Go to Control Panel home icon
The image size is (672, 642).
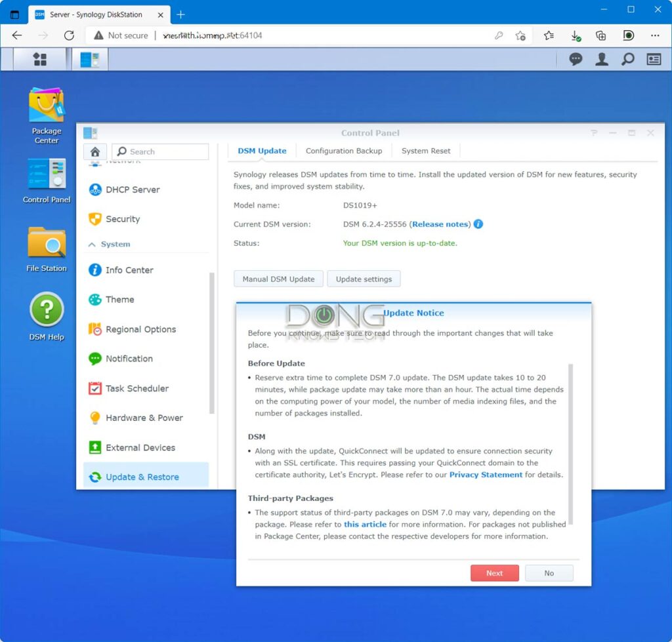(95, 151)
